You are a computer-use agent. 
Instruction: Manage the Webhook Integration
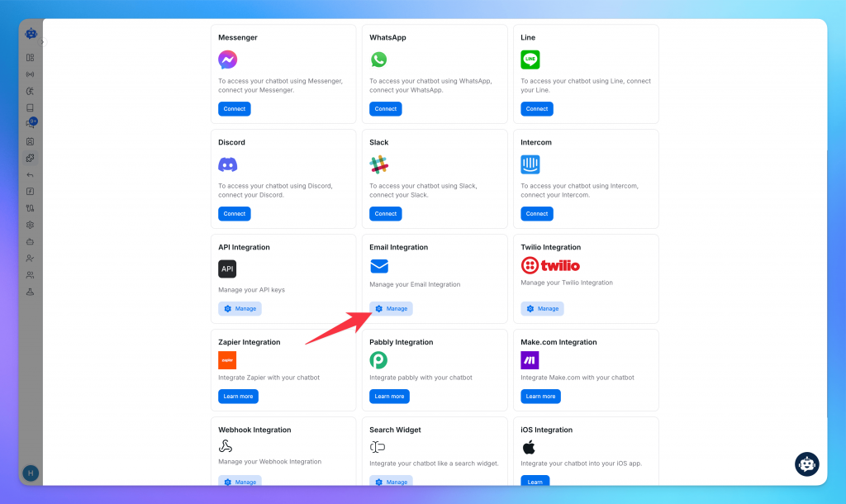click(240, 481)
